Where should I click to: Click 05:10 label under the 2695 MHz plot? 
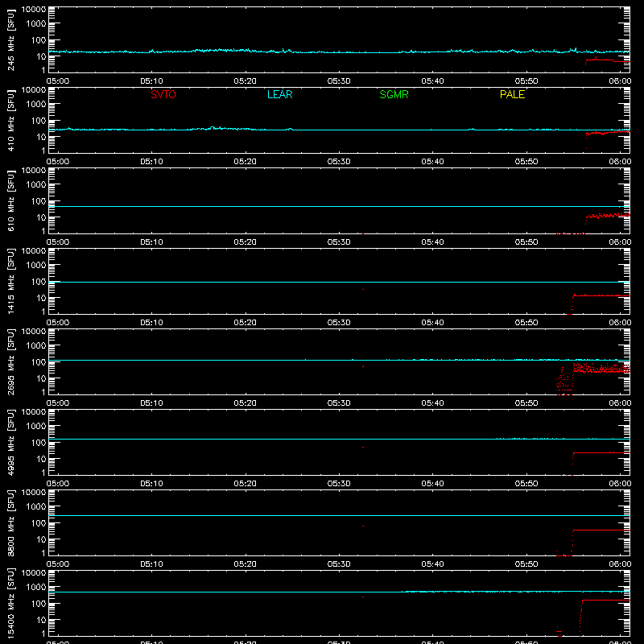tap(151, 403)
